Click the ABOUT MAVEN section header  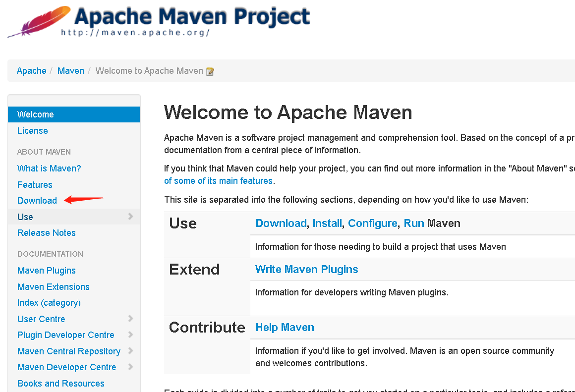pyautogui.click(x=44, y=152)
